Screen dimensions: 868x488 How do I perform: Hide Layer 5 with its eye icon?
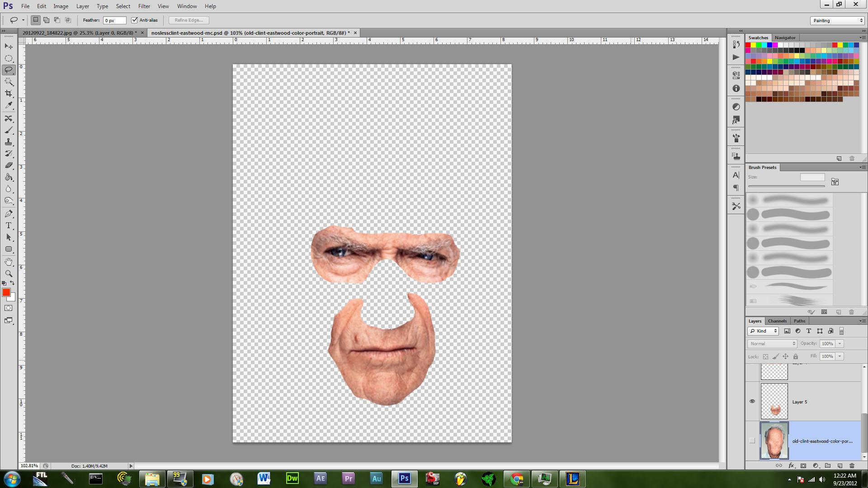coord(752,401)
